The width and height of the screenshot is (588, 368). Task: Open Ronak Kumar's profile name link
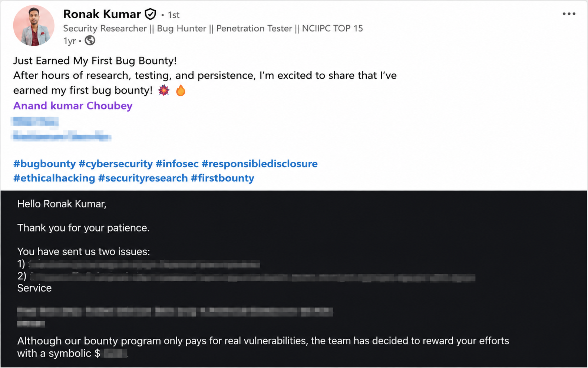(x=102, y=14)
